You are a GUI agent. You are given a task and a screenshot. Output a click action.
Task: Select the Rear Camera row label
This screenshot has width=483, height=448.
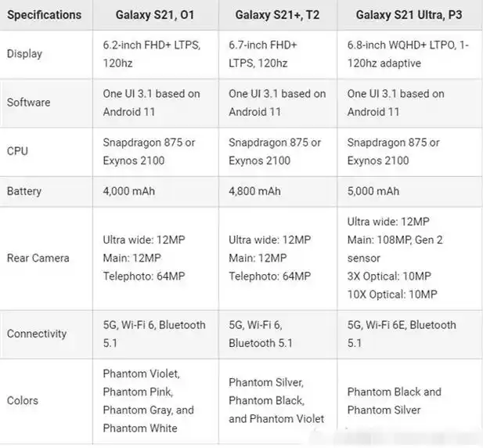click(38, 258)
